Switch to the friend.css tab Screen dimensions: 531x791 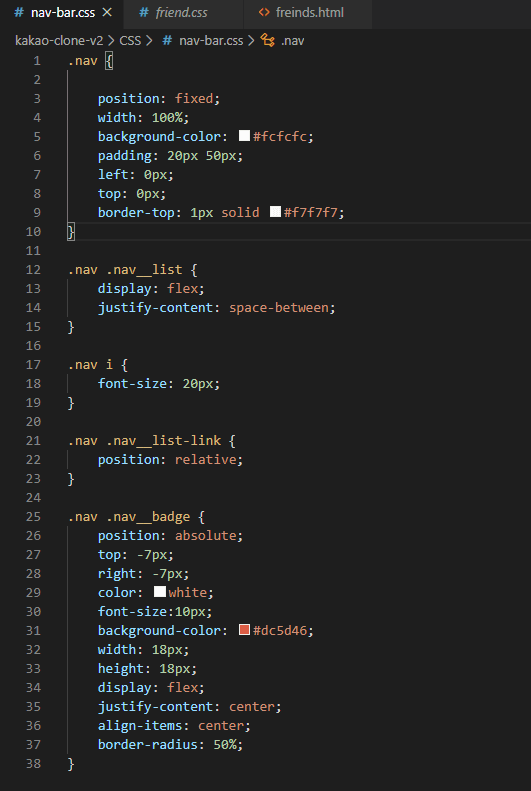184,13
